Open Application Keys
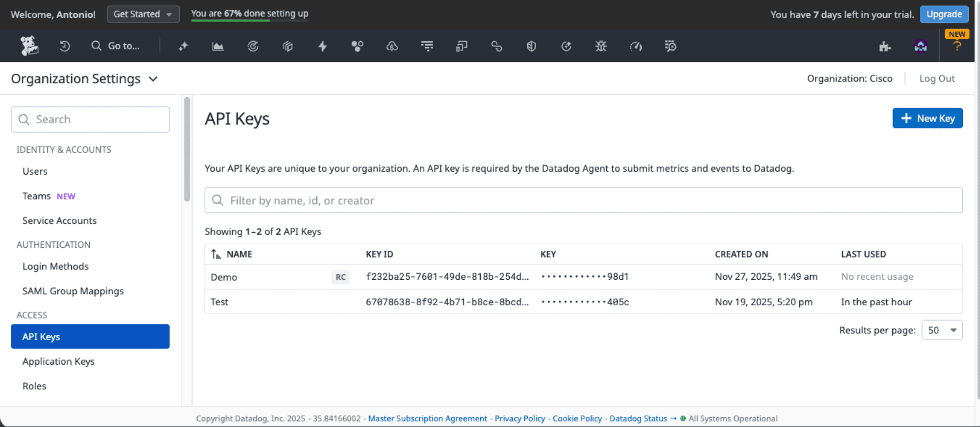The image size is (980, 427). 58,362
